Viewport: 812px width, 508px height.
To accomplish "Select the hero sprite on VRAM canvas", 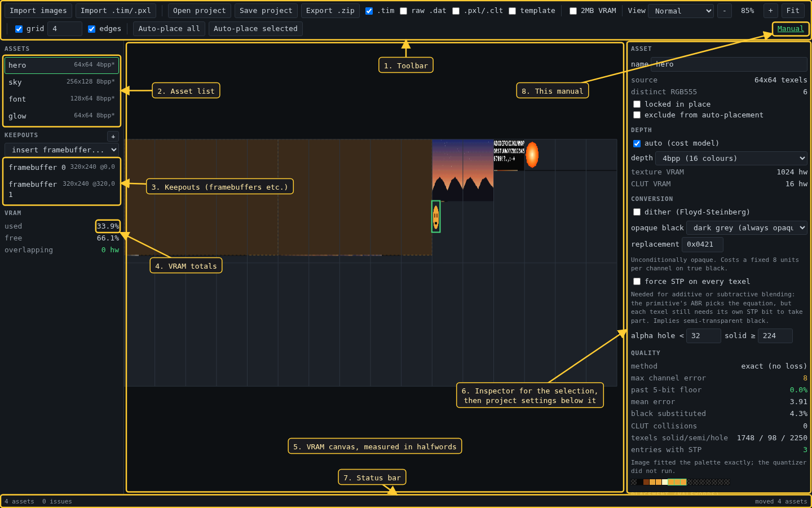I will click(x=436, y=216).
